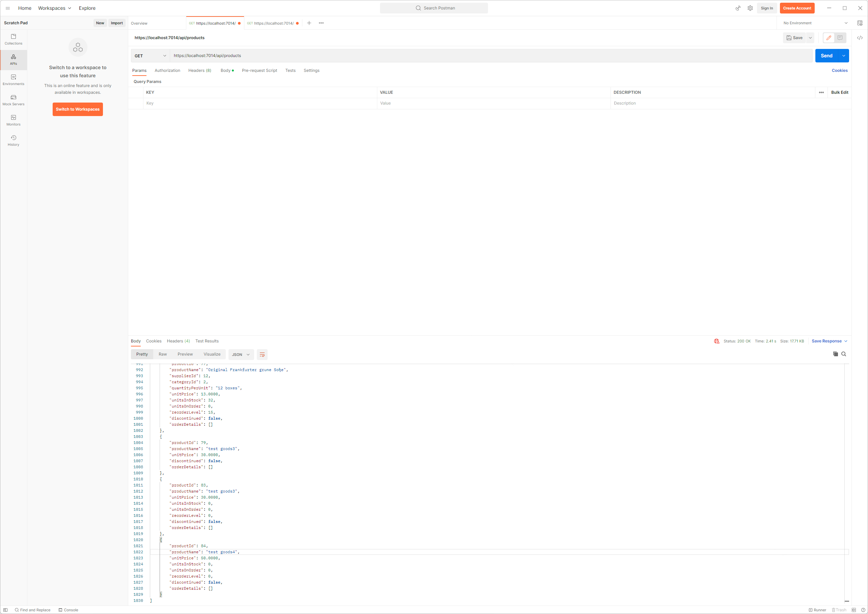Switch to the Authorization tab

167,70
